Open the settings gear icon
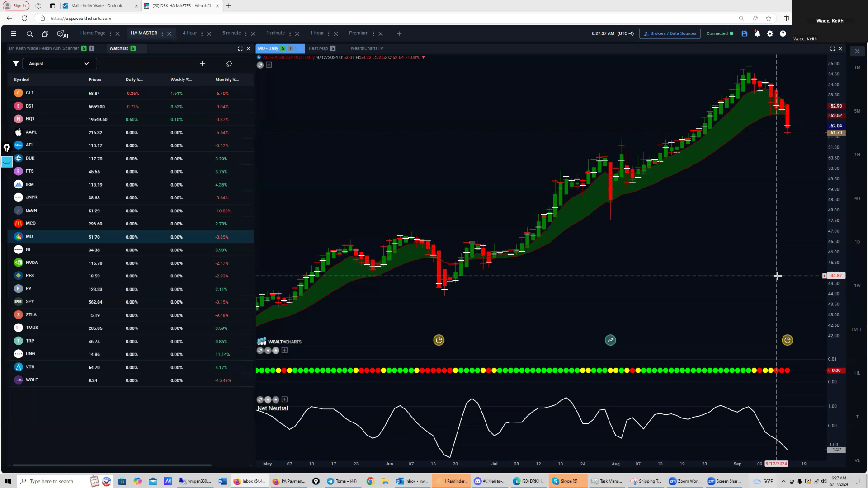The image size is (868, 488). (x=770, y=33)
